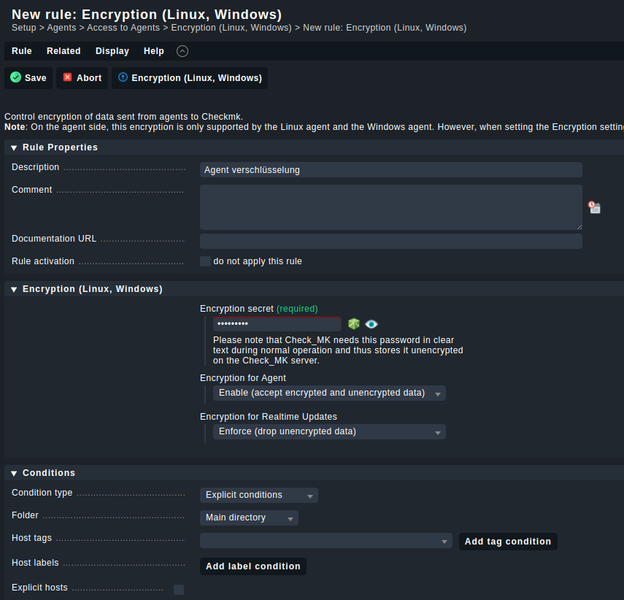Image resolution: width=624 pixels, height=600 pixels.
Task: Generate random secret with the dice icon
Action: 353,324
